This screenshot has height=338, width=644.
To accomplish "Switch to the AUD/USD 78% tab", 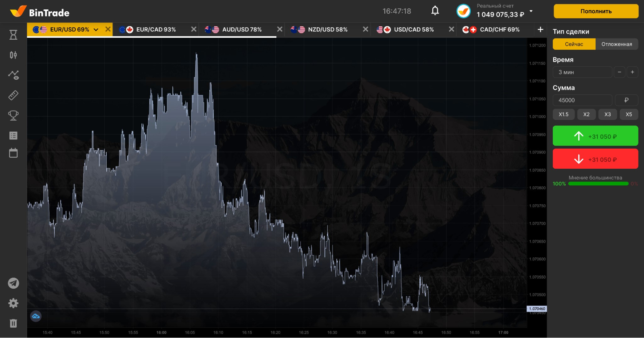I will (242, 30).
